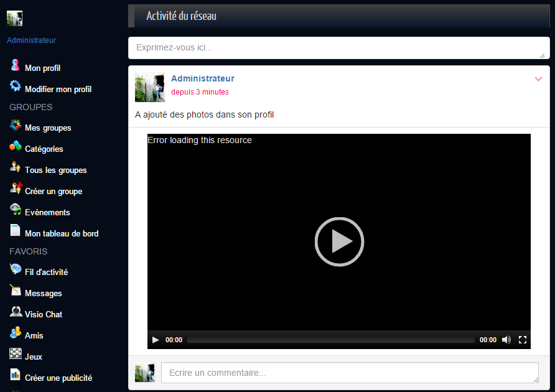Go to Fil d'activité link
Image resolution: width=555 pixels, height=392 pixels.
pos(47,273)
